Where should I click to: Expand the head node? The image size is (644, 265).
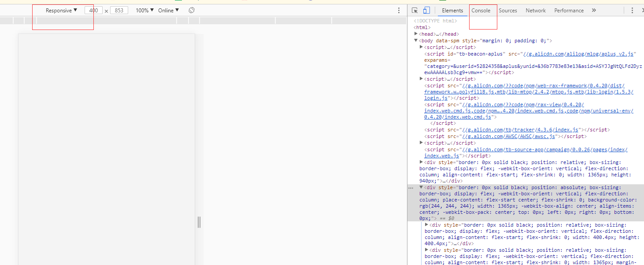coord(416,34)
